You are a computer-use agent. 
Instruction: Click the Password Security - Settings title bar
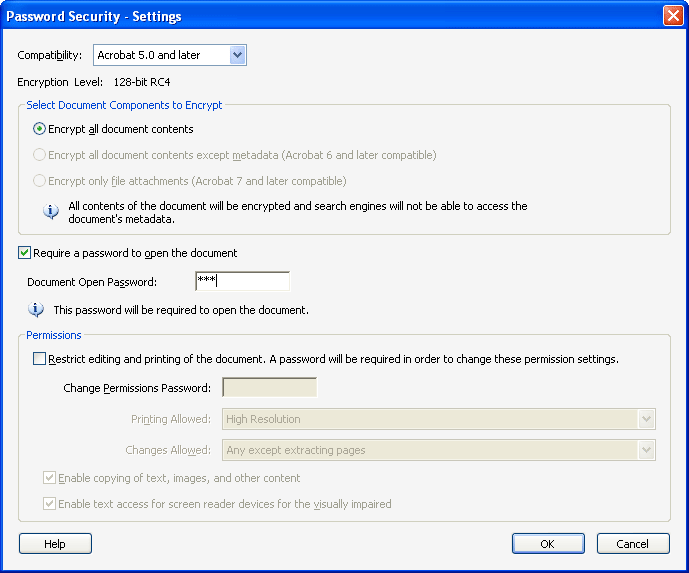click(300, 16)
